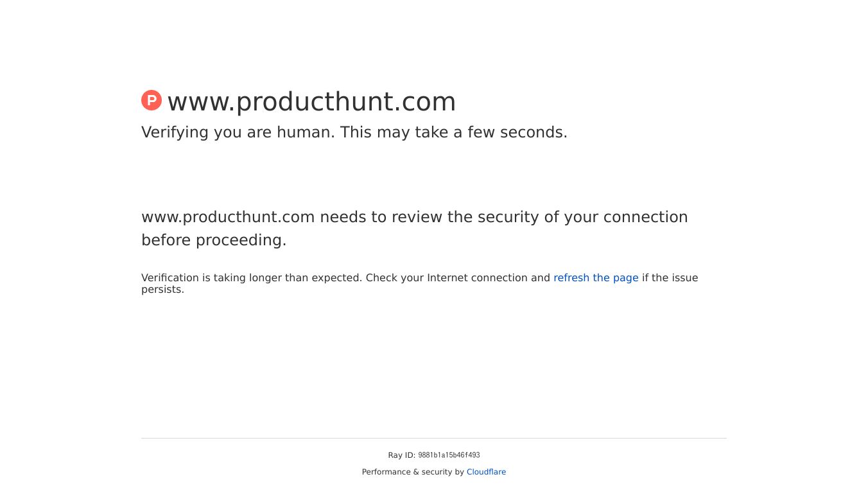Click the word "persists." in the message
Viewport: 868px width, 488px height.
coord(162,290)
